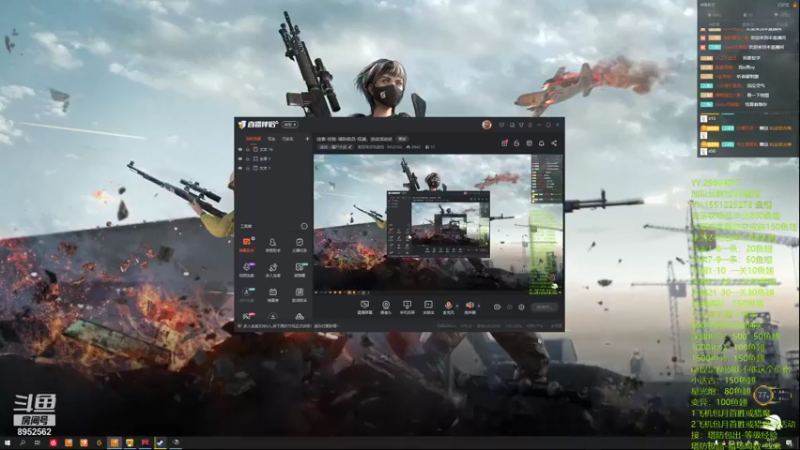Expand the speaker options arrow
Image resolution: width=800 pixels, height=450 pixels.
[x=479, y=306]
